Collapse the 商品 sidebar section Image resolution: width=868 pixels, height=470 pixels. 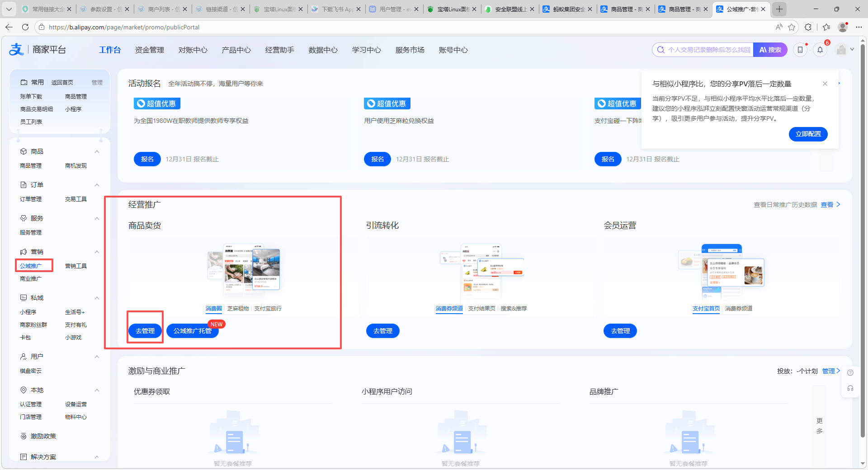(97, 151)
